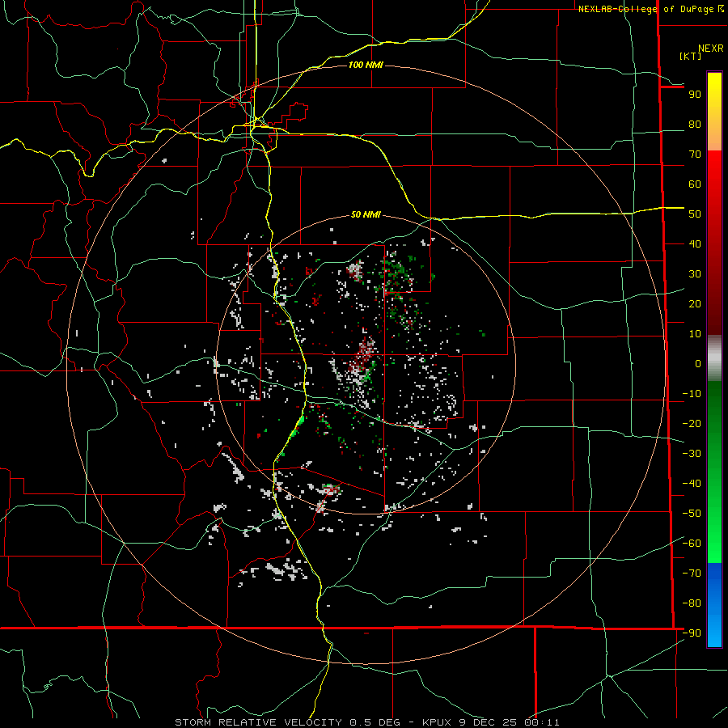Click the blue bottom segment of velocity scale
Screen dimensions: 728x728
pos(714,605)
